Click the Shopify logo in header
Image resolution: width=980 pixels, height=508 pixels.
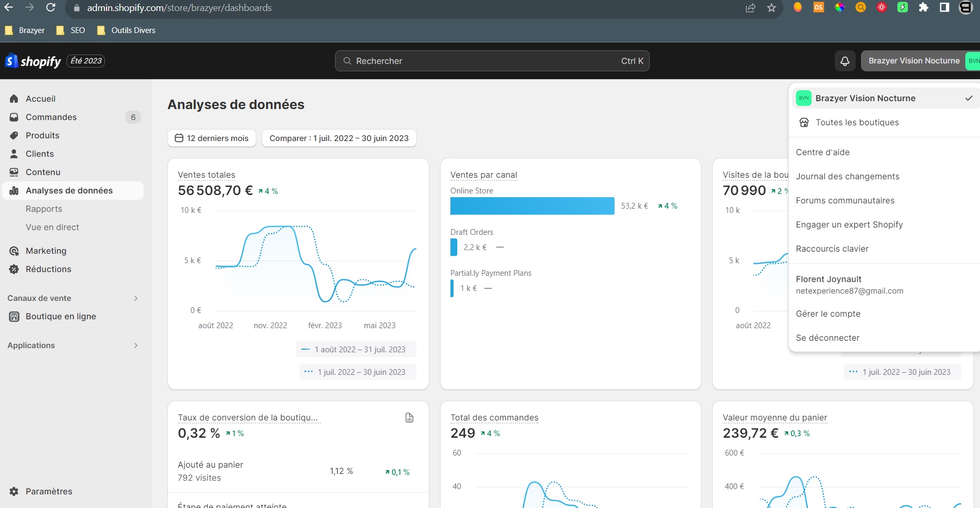33,61
